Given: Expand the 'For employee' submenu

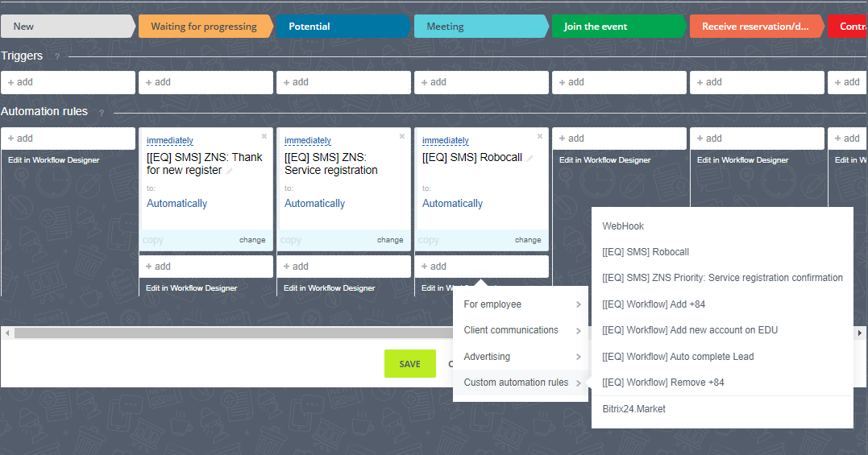Looking at the screenshot, I should click(x=521, y=304).
